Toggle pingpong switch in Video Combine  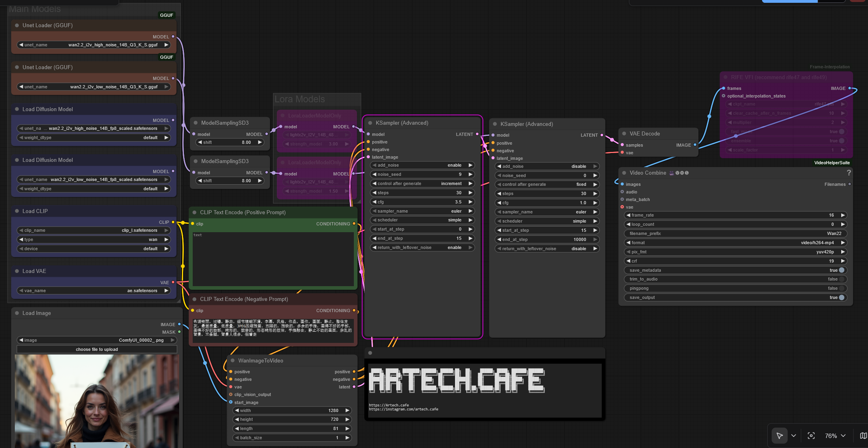(x=842, y=288)
